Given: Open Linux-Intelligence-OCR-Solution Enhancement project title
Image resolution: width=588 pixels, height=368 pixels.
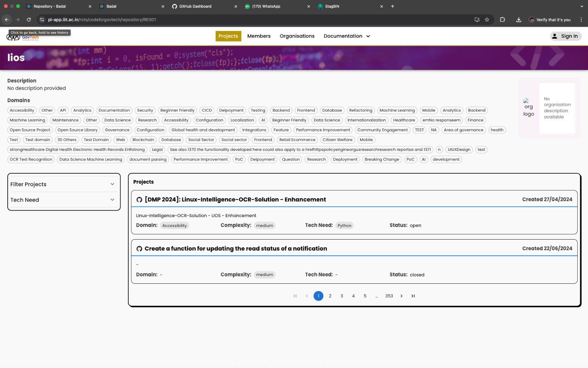Looking at the screenshot, I should tap(235, 199).
